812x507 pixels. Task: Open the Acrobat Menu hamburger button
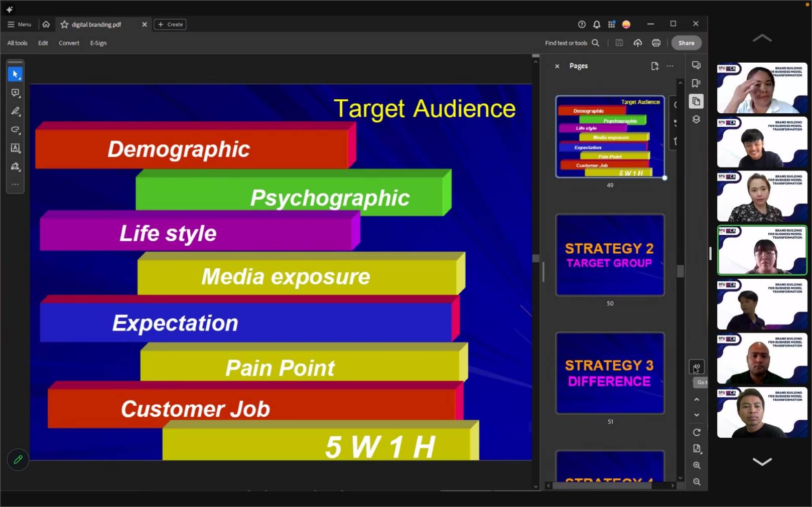(x=19, y=24)
